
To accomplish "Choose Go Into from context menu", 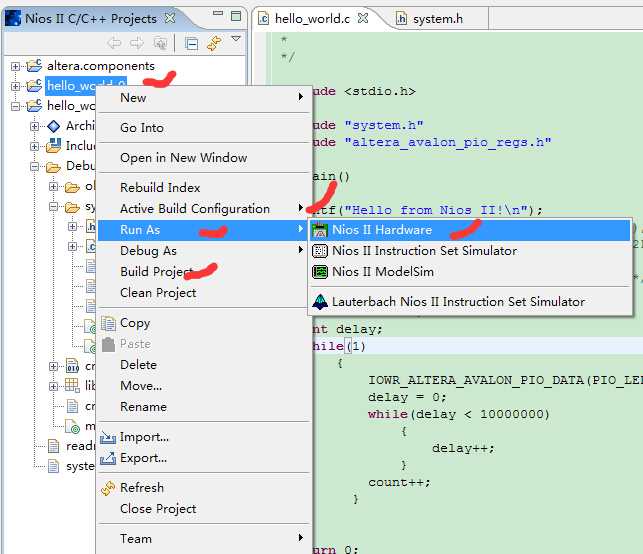I will [x=203, y=128].
